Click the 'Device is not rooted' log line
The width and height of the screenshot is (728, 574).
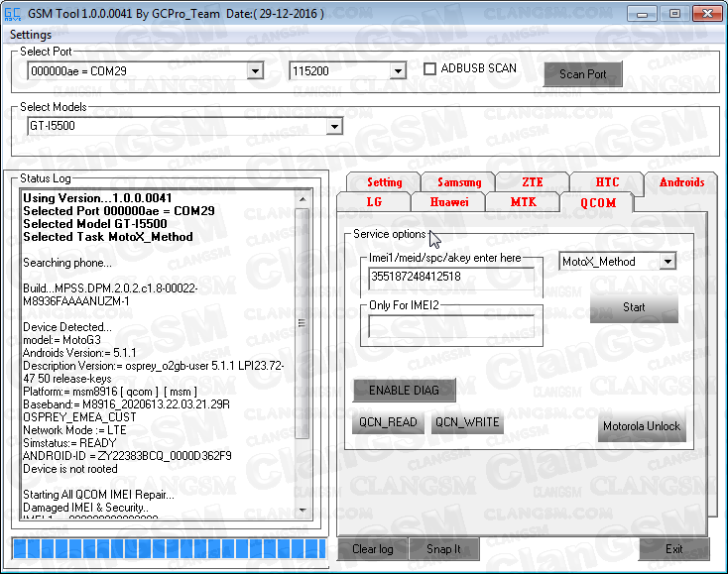pyautogui.click(x=70, y=469)
